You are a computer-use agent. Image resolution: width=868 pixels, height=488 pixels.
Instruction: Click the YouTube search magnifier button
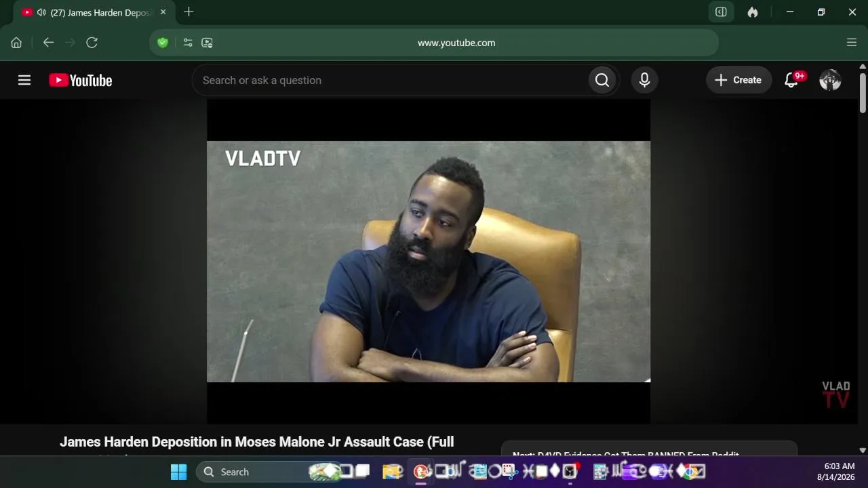602,80
